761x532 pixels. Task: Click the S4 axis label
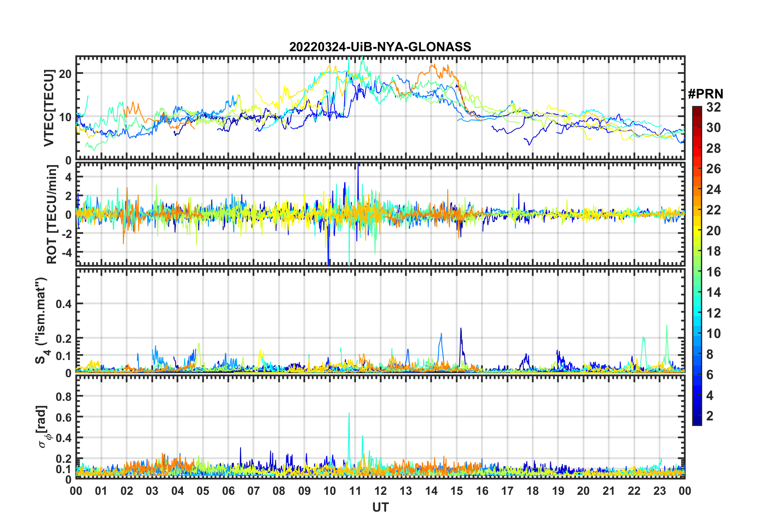[x=42, y=320]
